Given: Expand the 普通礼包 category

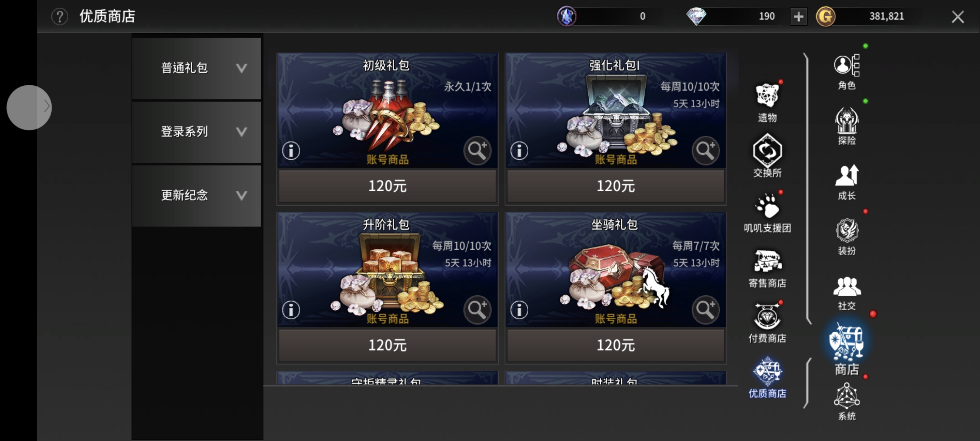Looking at the screenshot, I should 196,68.
